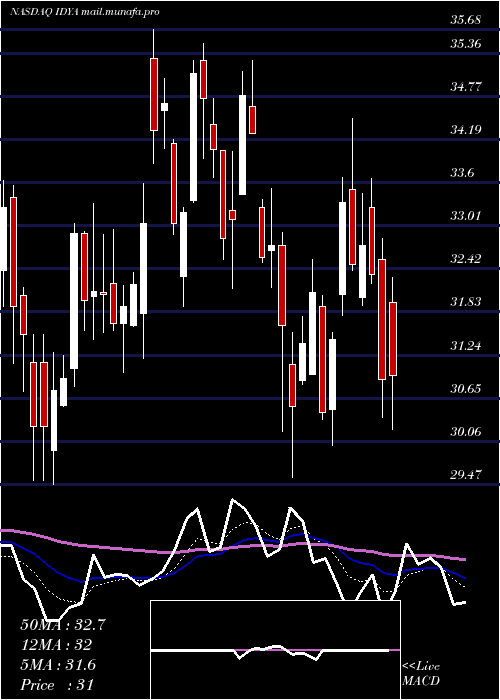Image resolution: width=500 pixels, height=700 pixels.
Task: Click the 33.01 price level label
Action: tap(466, 216)
